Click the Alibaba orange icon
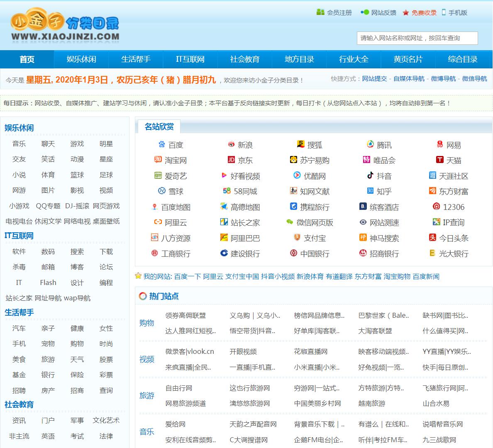This screenshot has width=493, height=448. (224, 237)
